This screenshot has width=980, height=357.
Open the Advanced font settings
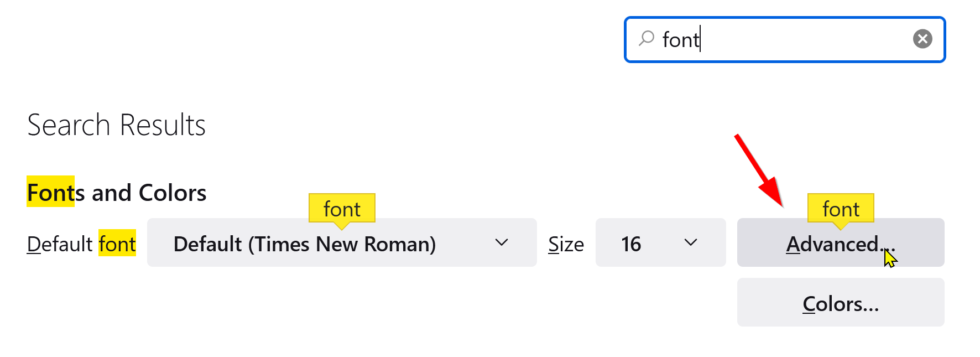[x=840, y=243]
